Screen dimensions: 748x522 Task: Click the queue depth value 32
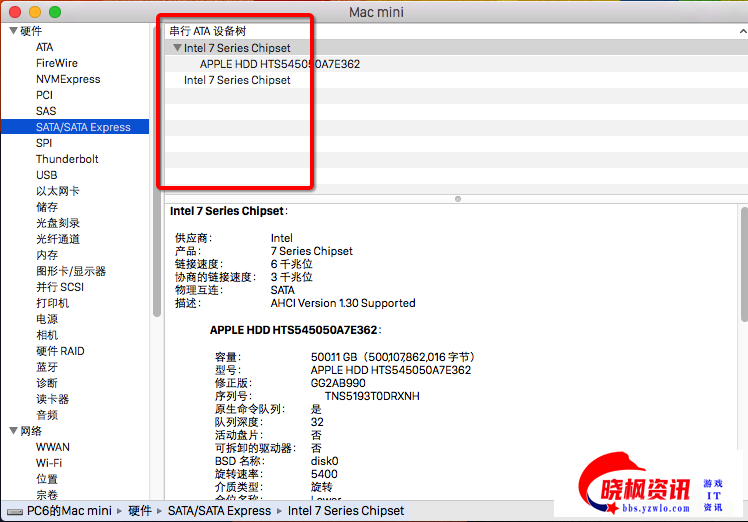click(x=317, y=422)
